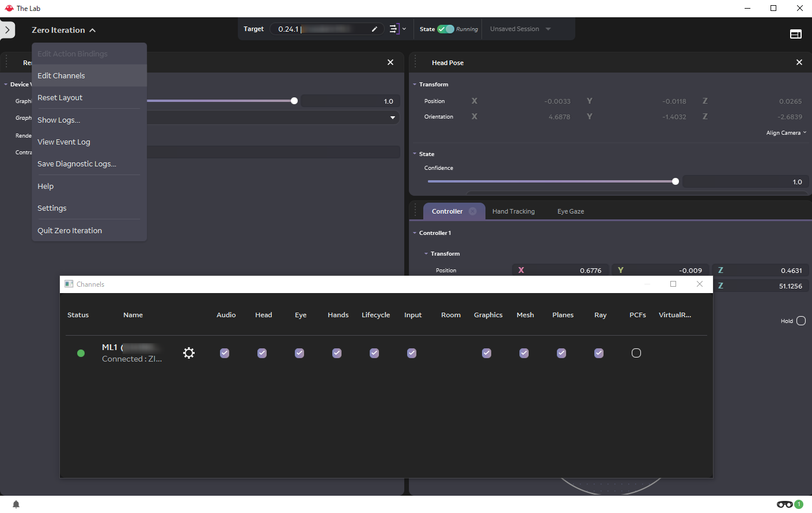Open Help from the menu

[x=89, y=186]
